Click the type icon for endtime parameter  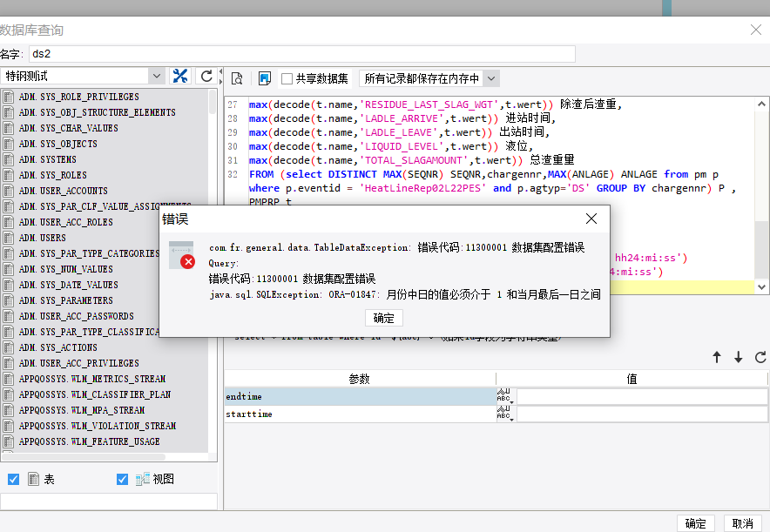tap(505, 396)
